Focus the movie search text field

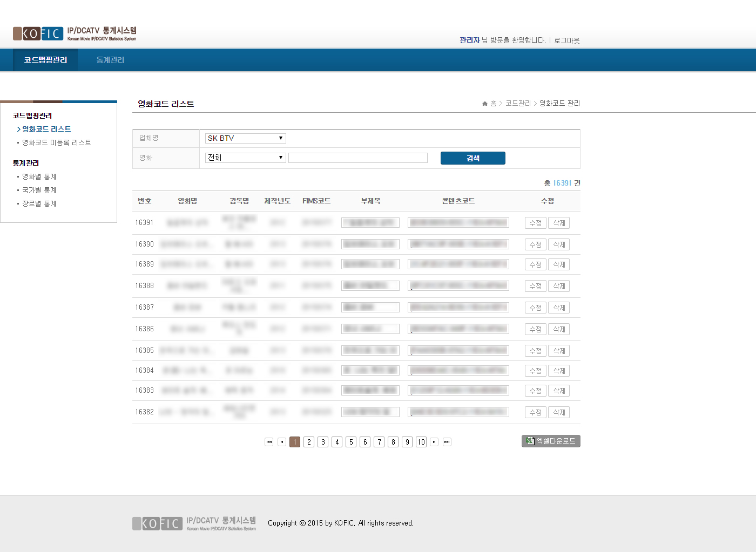(x=357, y=158)
